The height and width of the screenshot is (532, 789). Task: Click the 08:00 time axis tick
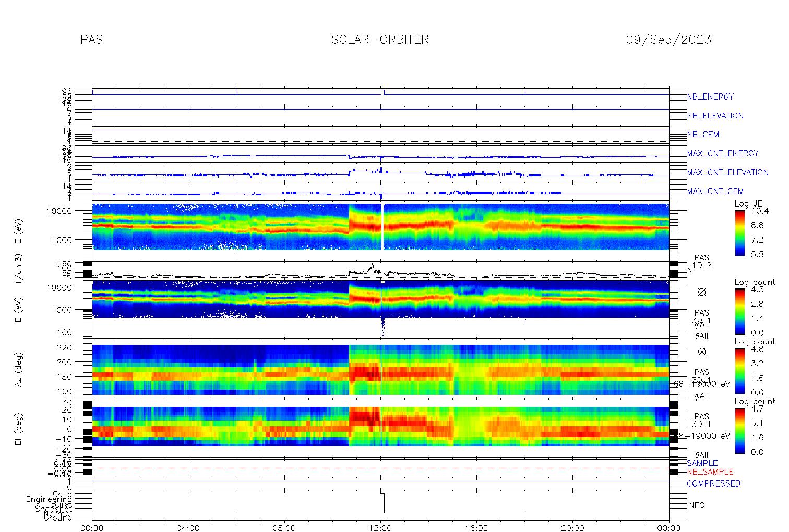tap(284, 527)
